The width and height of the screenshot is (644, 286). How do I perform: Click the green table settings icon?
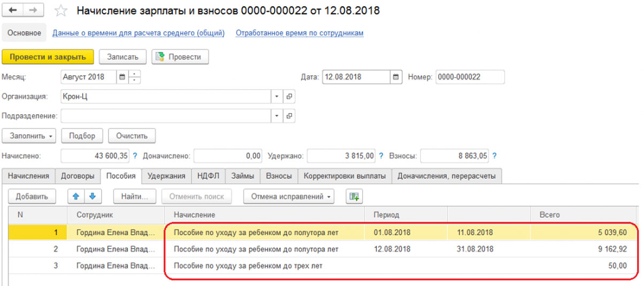354,196
